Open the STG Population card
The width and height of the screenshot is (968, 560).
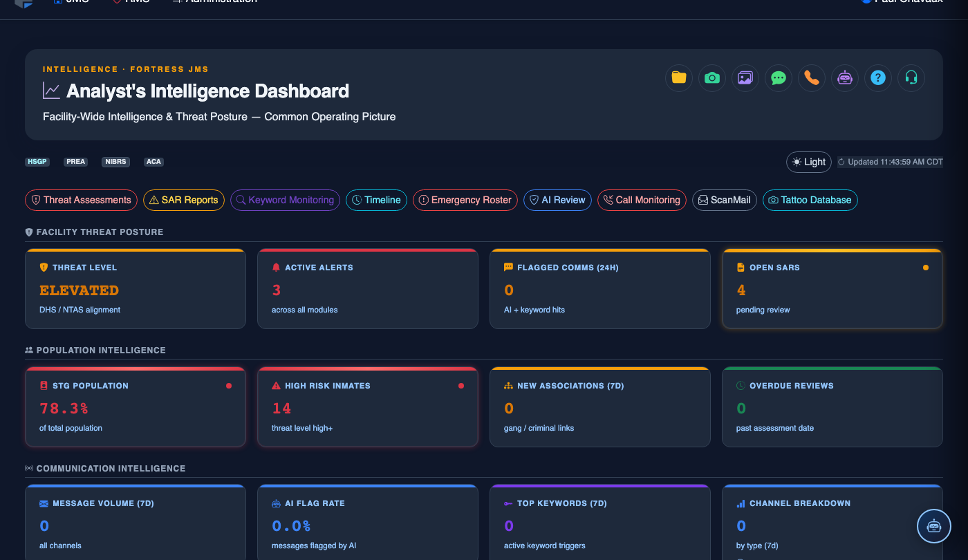coord(136,407)
